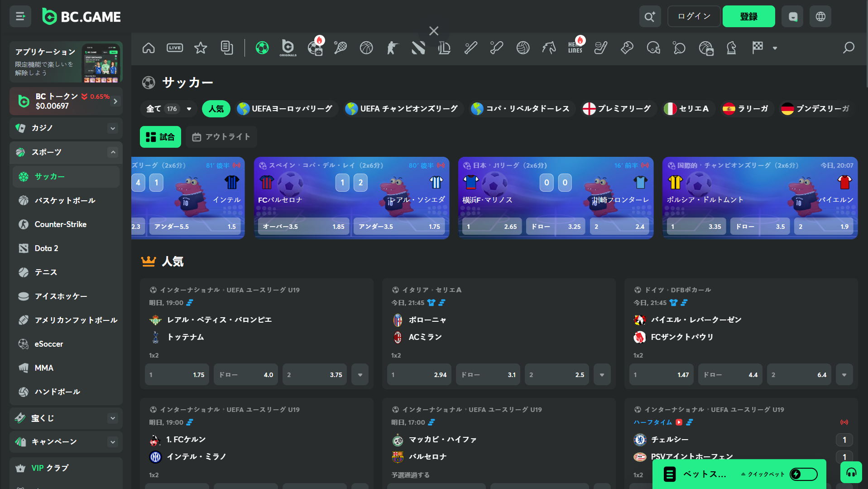Expand more markets for Betis vs Tottenham
Screen dimensions: 868x489
click(x=360, y=375)
